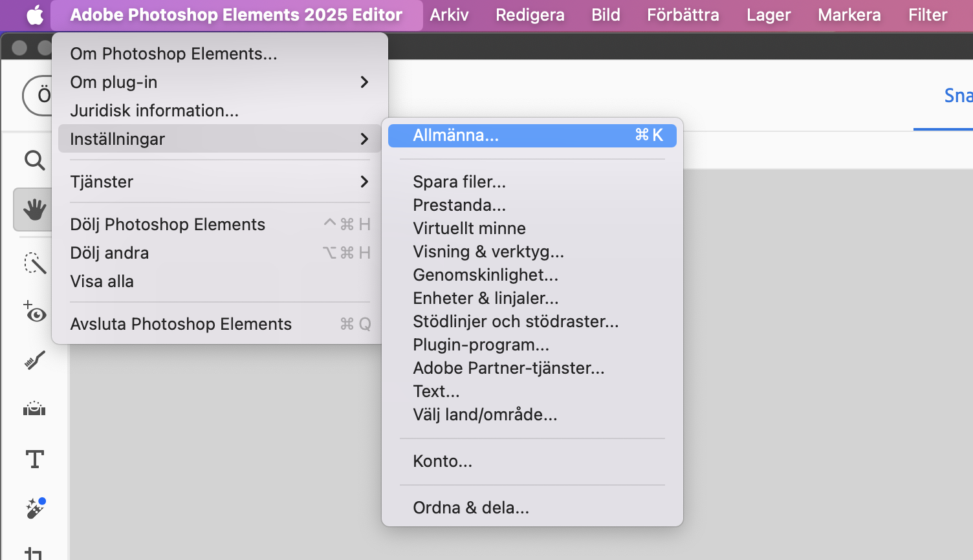
Task: Open Juridisk information...
Action: 219,111
